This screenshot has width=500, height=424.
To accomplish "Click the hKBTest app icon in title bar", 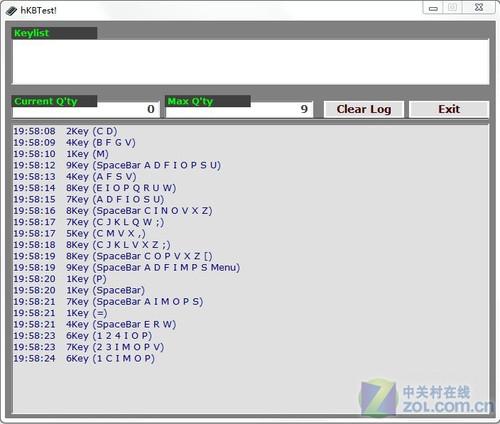I will (11, 11).
